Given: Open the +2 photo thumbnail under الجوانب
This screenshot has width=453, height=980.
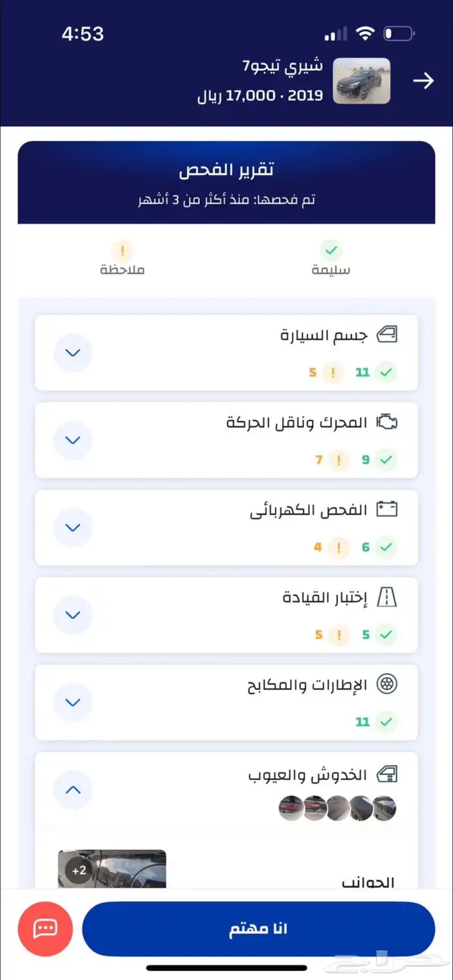Looking at the screenshot, I should coord(78,871).
